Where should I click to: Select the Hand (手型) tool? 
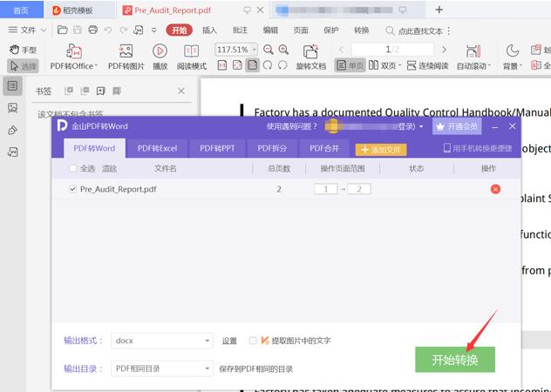tap(23, 50)
